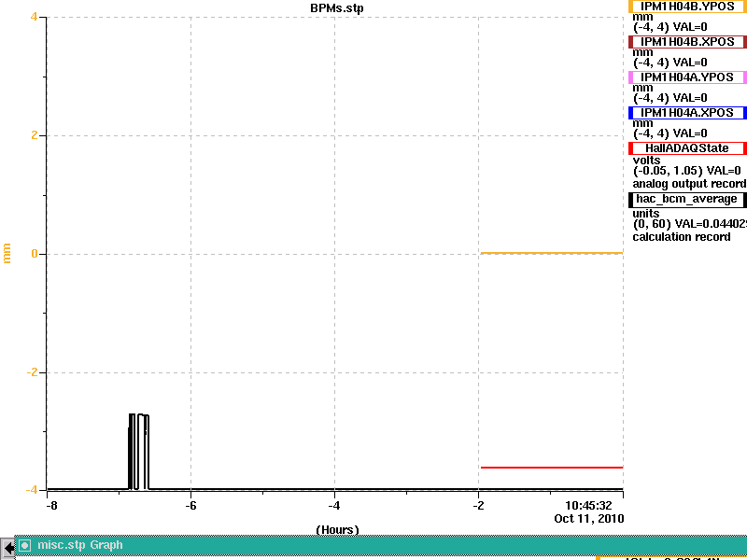Click the red HallADAQState trace line
The height and width of the screenshot is (560, 747).
click(552, 468)
